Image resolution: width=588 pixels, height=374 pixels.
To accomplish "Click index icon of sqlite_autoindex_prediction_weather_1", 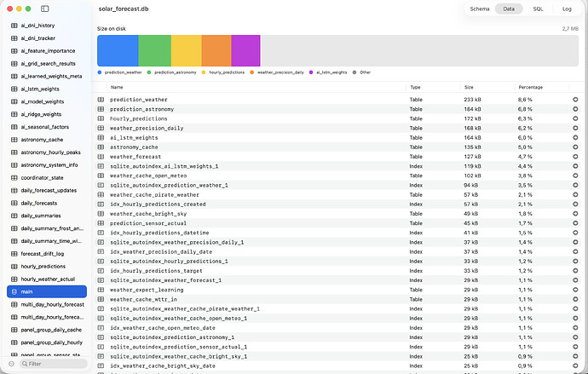I will (101, 185).
